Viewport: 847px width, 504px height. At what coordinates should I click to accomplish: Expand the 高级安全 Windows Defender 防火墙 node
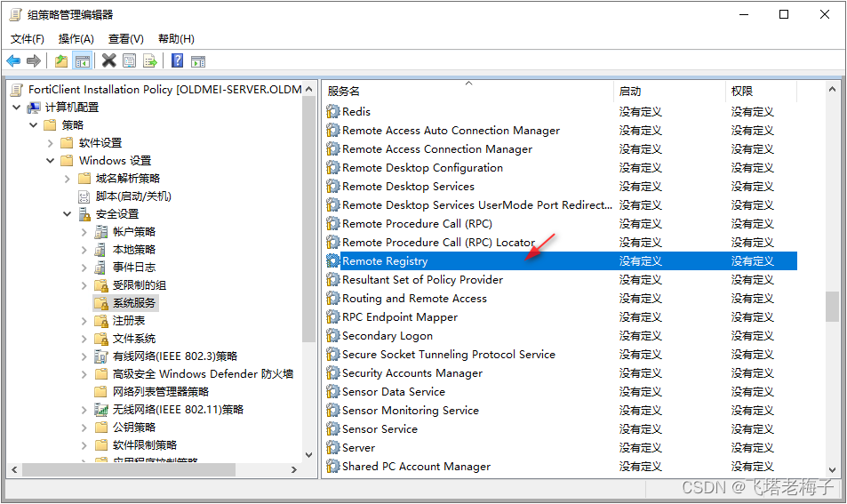pos(84,374)
